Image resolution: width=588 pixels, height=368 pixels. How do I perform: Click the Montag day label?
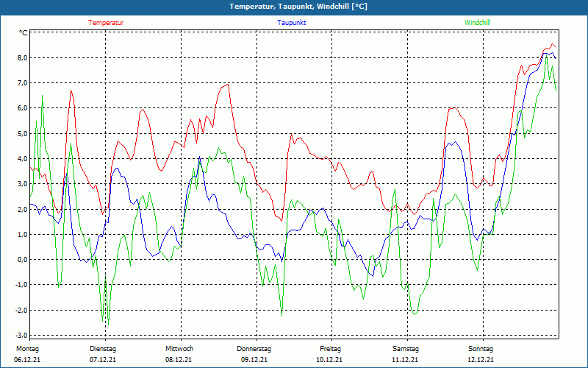pos(27,349)
